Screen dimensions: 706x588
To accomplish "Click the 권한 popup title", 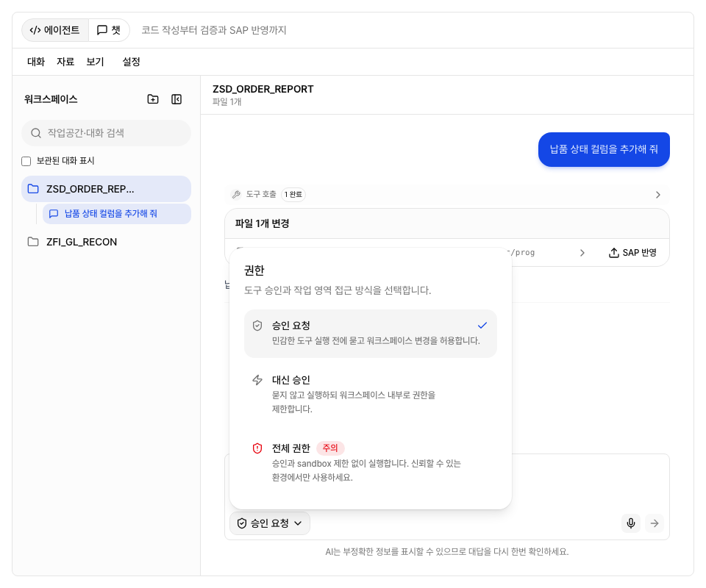I will click(254, 270).
